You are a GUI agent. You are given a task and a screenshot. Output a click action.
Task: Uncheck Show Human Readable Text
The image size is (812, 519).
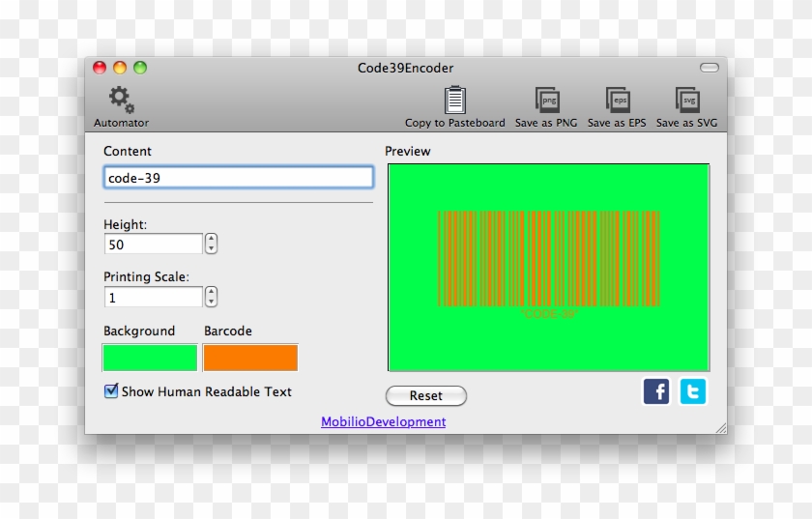click(x=112, y=391)
